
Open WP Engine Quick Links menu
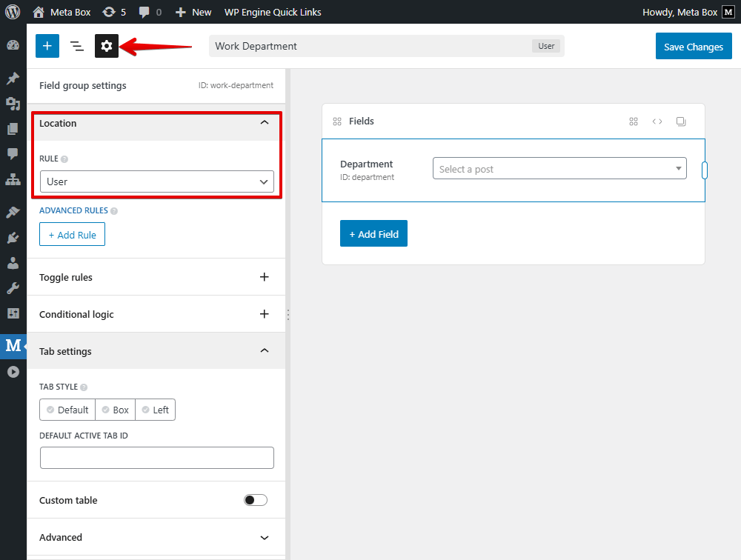coord(273,12)
